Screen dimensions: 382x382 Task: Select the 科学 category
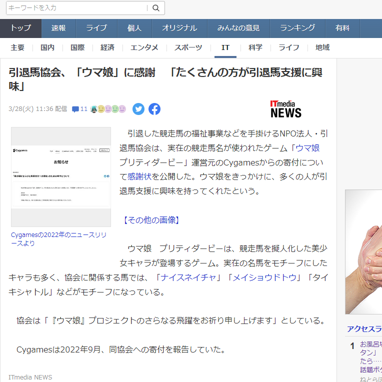tap(255, 48)
